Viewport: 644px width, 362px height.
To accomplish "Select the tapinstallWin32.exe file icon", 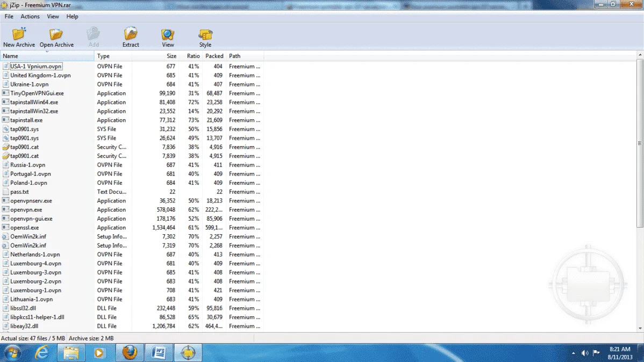I will pos(6,111).
